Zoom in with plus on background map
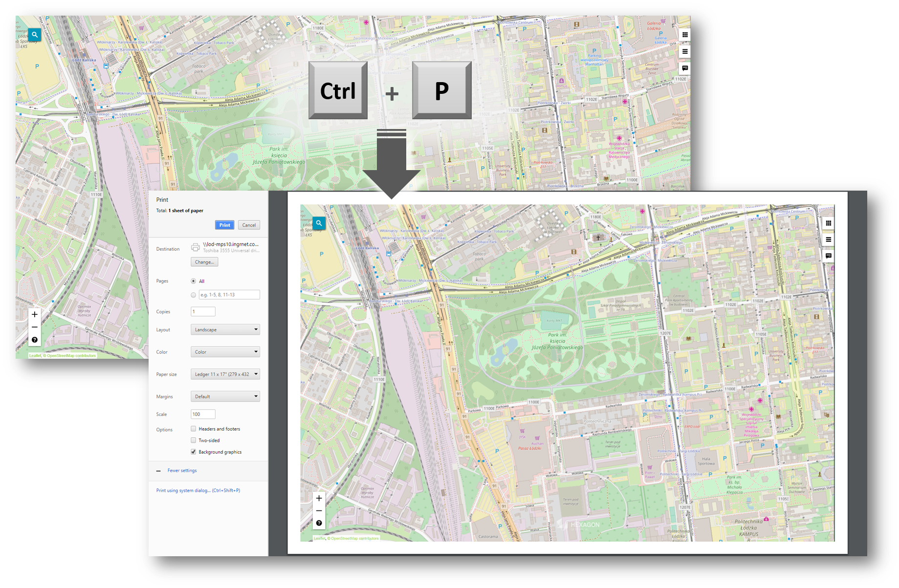This screenshot has height=588, width=899. coord(34,314)
